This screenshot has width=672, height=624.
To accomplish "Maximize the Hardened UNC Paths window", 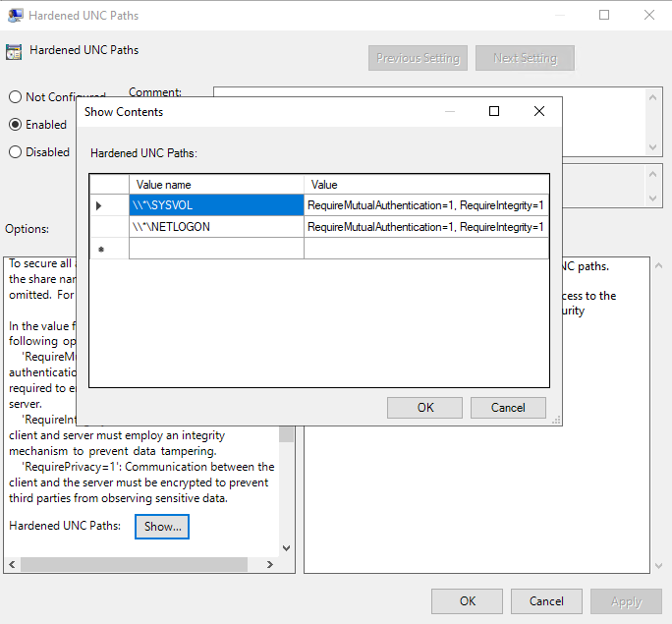I will tap(604, 15).
